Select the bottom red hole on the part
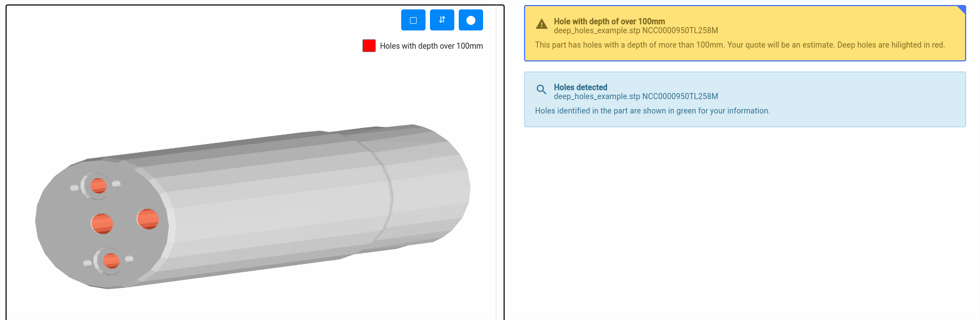 111,260
